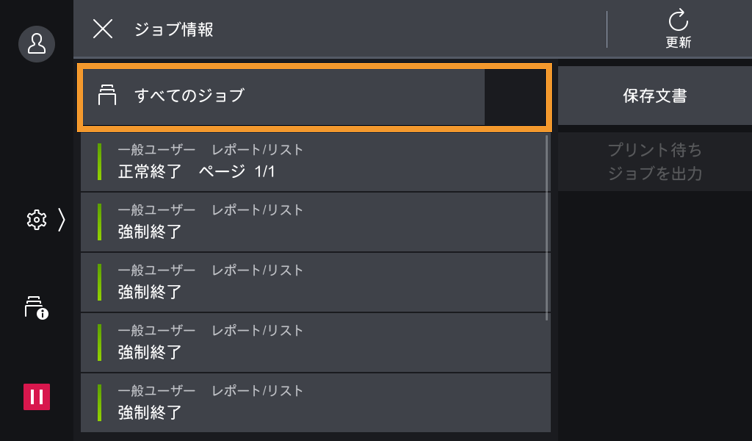Expand the arrow beside the settings gear
The height and width of the screenshot is (441, 752).
(x=61, y=220)
